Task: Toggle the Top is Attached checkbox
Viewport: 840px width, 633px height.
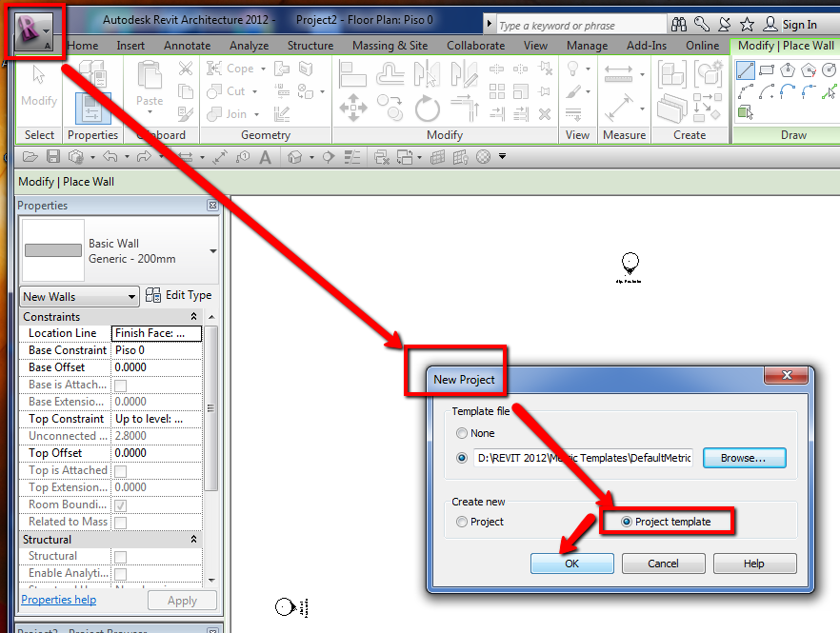Action: 121,471
